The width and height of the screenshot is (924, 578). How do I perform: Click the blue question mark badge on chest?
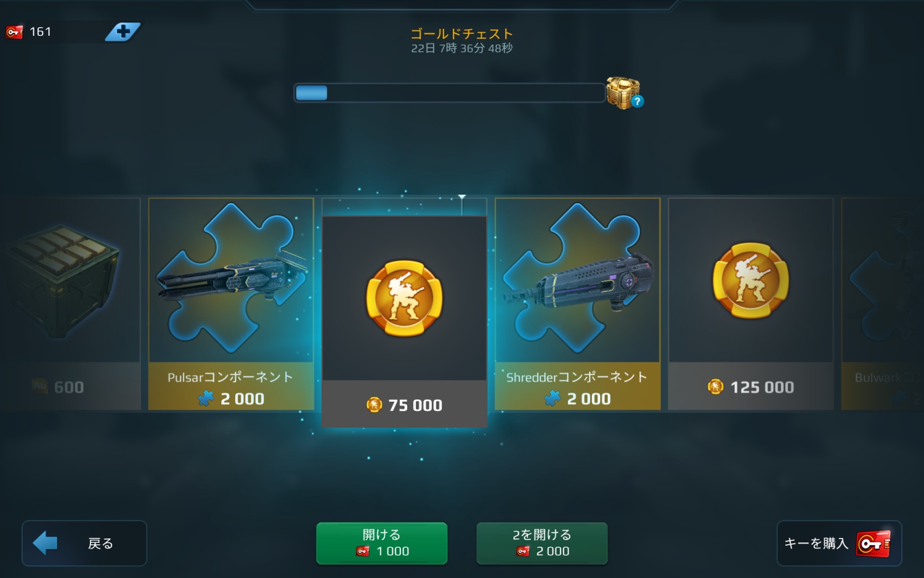point(638,102)
